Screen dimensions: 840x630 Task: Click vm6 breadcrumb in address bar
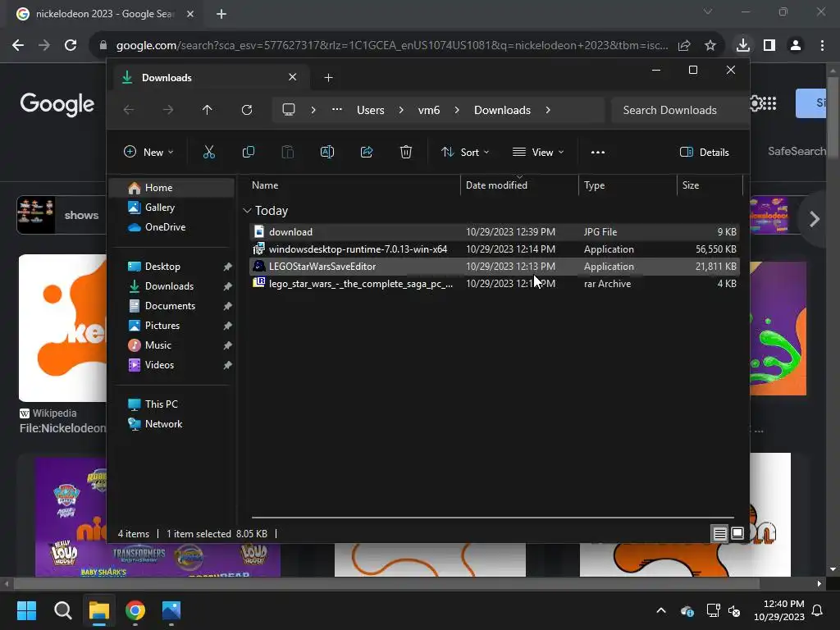click(x=428, y=110)
